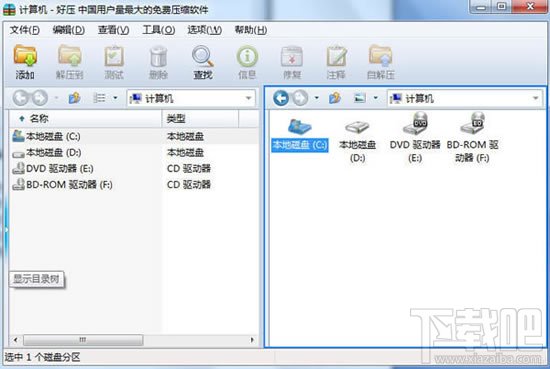Open the 文件(F) menu

25,30
